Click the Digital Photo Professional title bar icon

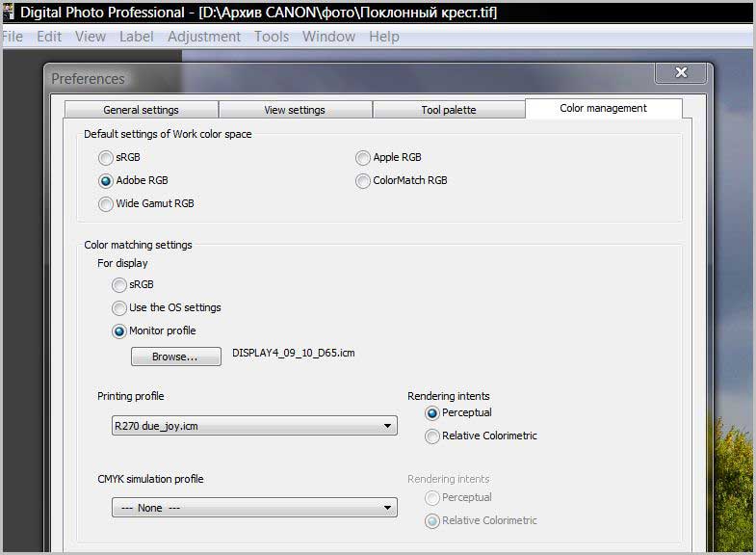9,12
